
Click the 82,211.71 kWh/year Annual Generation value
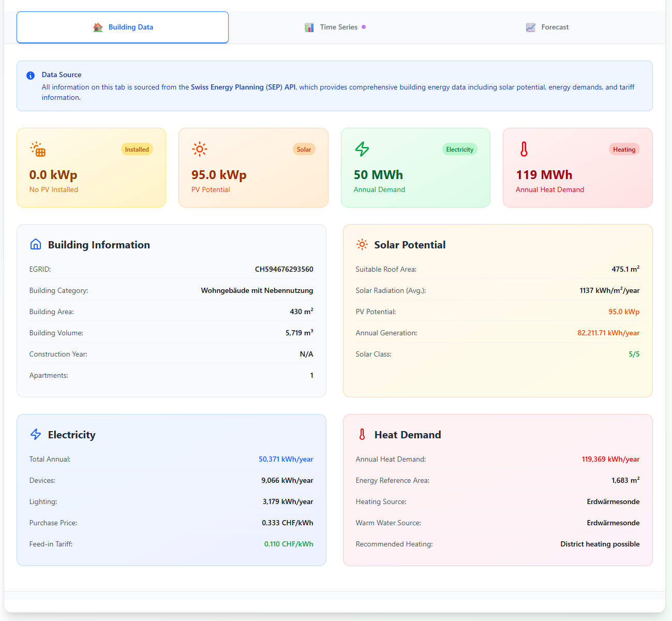point(608,333)
